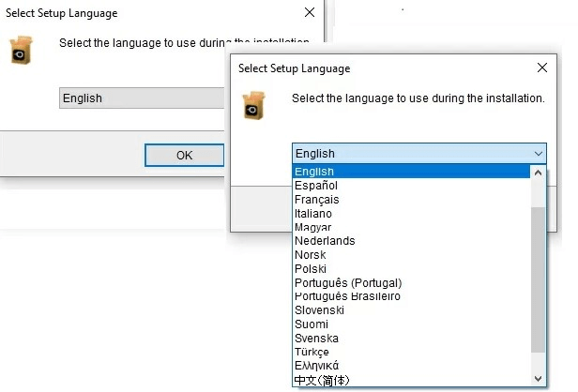This screenshot has width=578, height=392.
Task: Close the front Select Setup Language dialog
Action: 542,68
